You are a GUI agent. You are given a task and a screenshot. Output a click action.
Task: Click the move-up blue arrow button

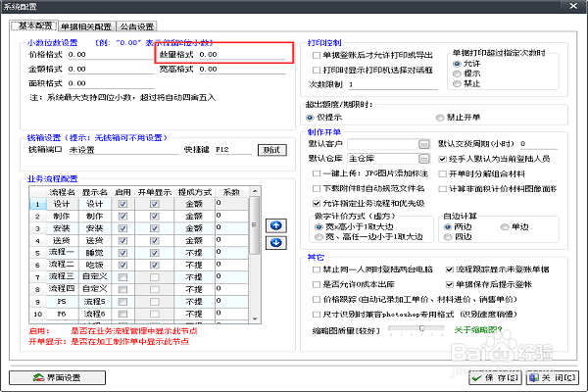[276, 225]
